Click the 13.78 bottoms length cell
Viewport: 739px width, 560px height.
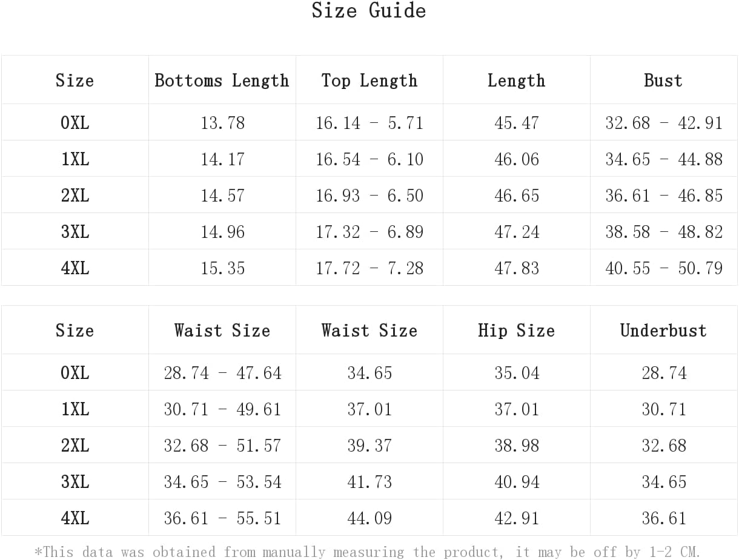[x=222, y=123]
